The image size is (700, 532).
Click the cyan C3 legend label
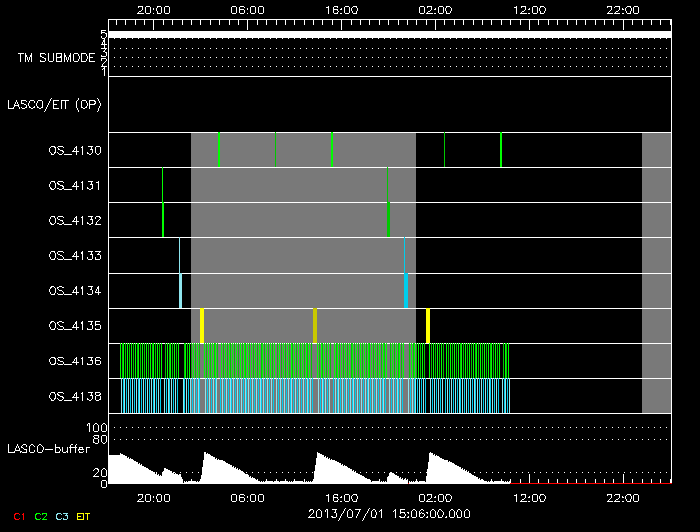(x=62, y=517)
